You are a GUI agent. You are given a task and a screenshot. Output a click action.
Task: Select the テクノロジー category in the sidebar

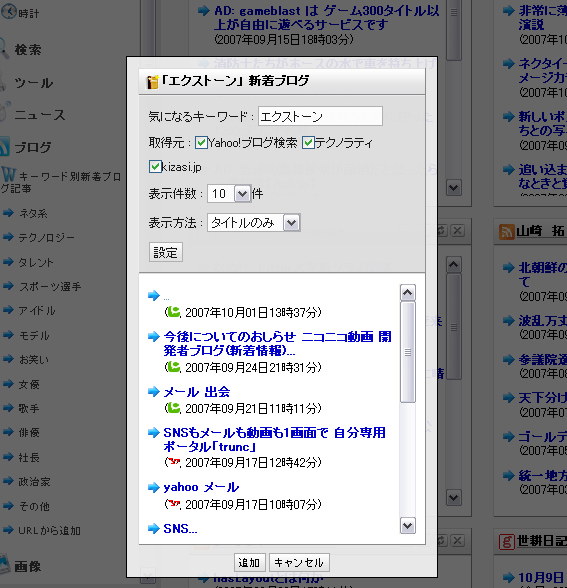coord(46,237)
